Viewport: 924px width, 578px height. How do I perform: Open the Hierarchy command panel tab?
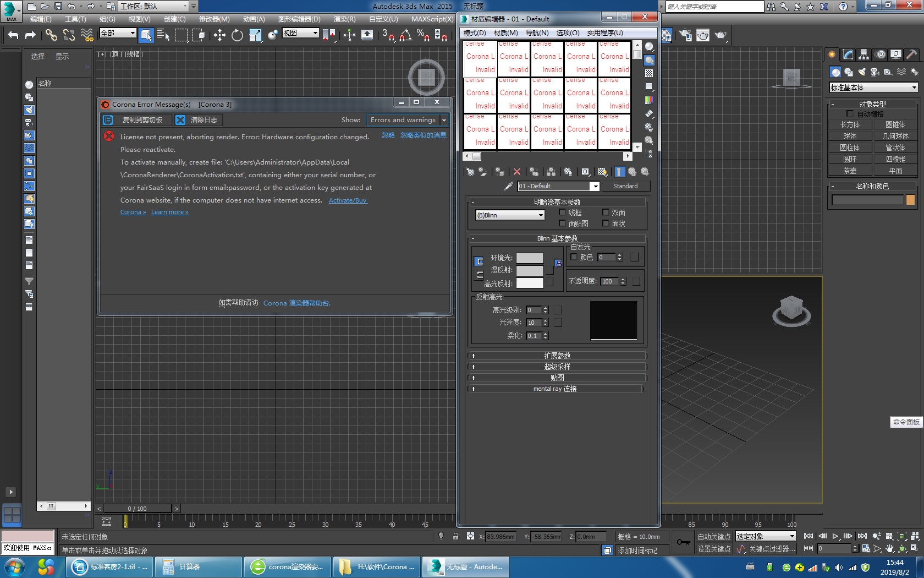click(x=864, y=54)
